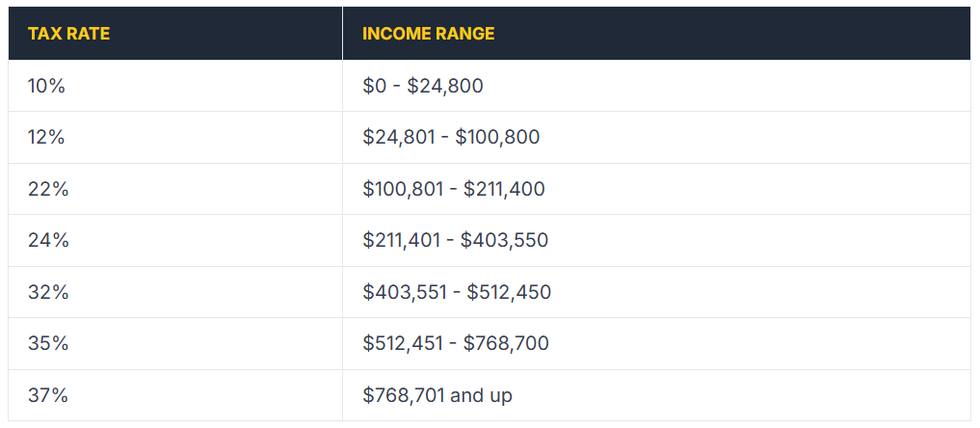Click the $211,401 - $403,550 income range

[x=456, y=241]
